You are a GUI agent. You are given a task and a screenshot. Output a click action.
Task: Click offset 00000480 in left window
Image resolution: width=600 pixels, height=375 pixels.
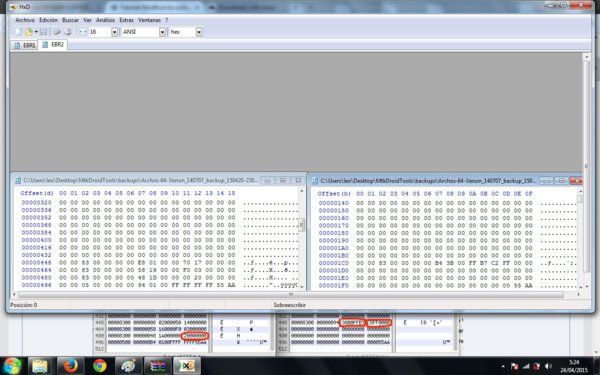36,277
